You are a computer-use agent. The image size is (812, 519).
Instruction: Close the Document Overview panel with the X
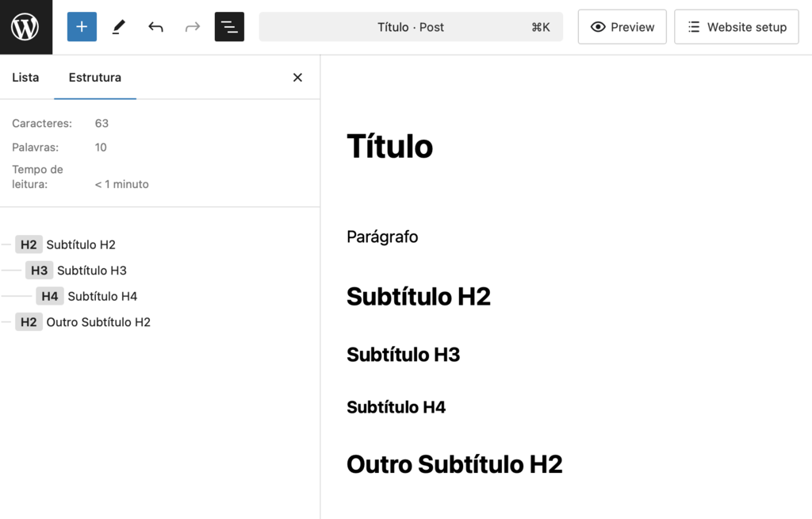297,77
